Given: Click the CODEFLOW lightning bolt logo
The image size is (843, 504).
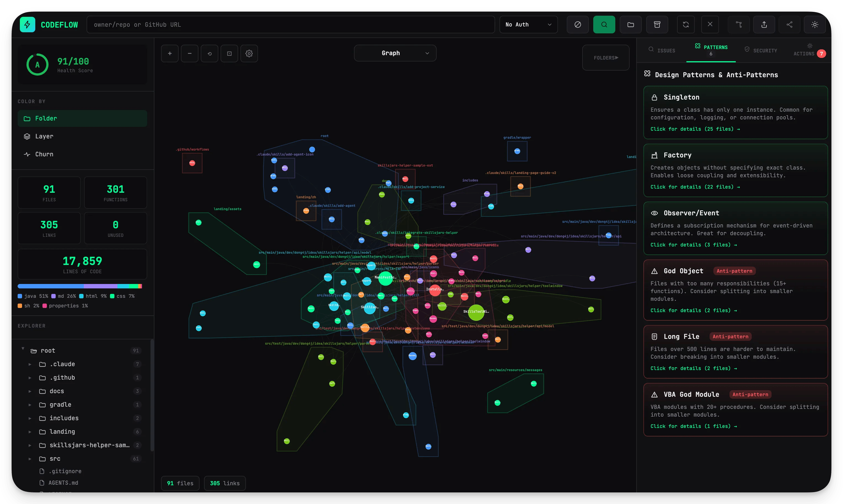Looking at the screenshot, I should [x=28, y=25].
